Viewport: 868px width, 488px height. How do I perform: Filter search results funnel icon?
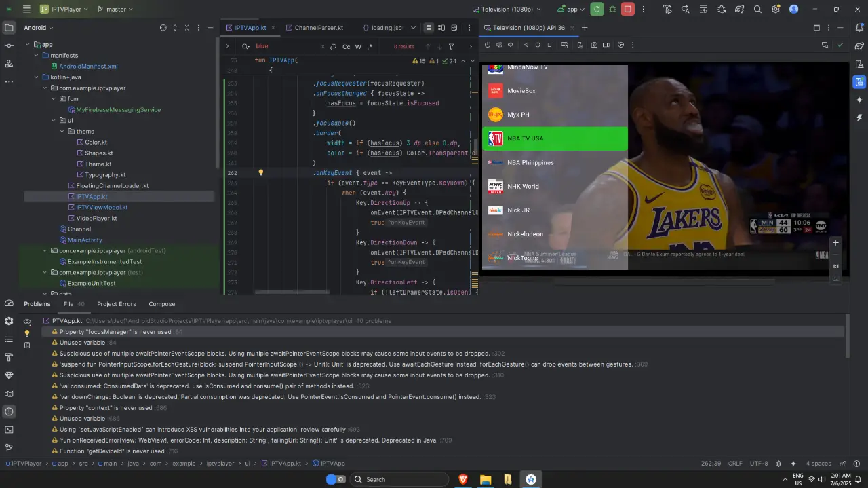click(451, 47)
